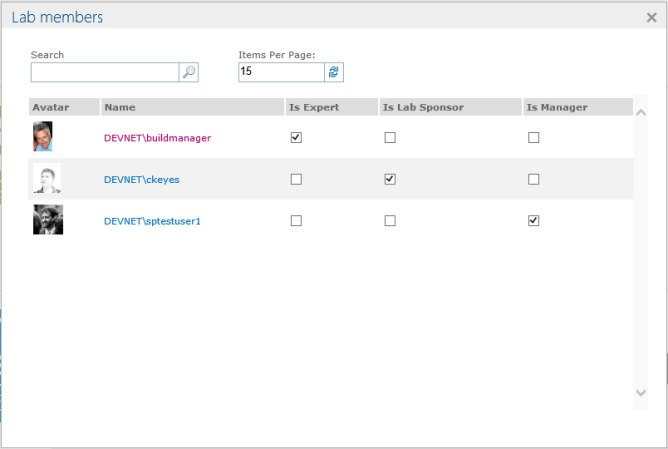Uncheck Is Manager for sptestuser1
This screenshot has height=449, width=668.
[x=533, y=221]
